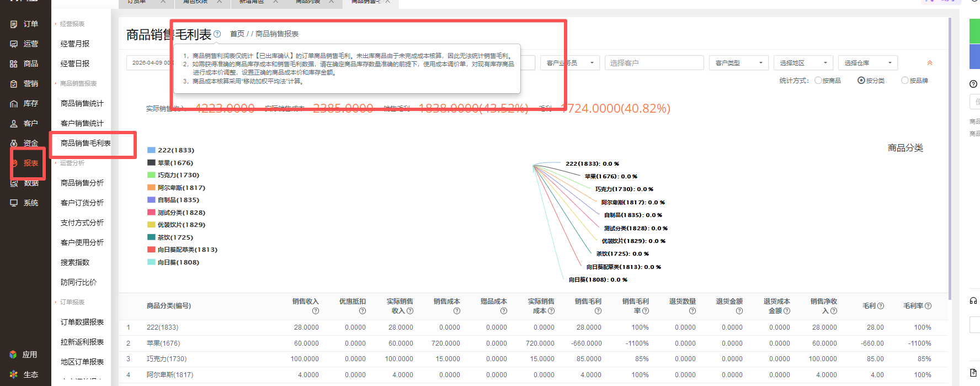Click the 向日葵(1808) cyan legend swatch

click(x=151, y=262)
